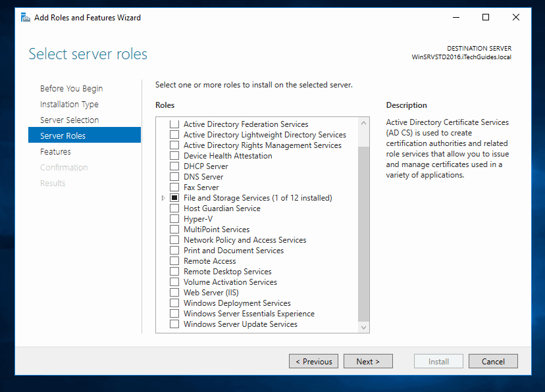The image size is (545, 392).
Task: Select the Network Policy and Access Services item
Action: (x=244, y=240)
